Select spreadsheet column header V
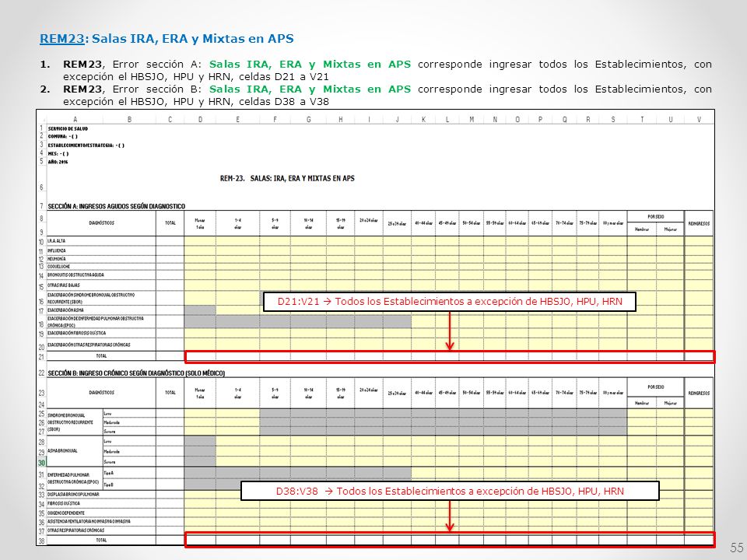Screen dimensions: 747x560 (x=699, y=120)
